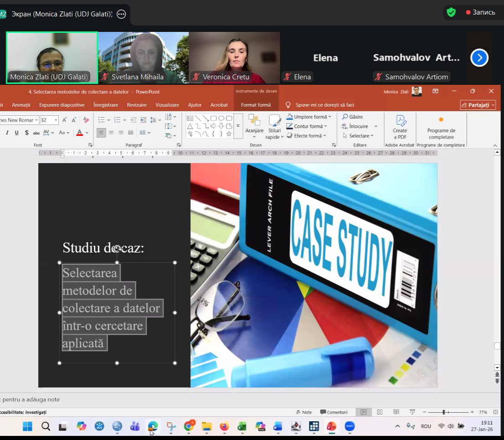The image size is (504, 440).
Task: Fit slide to current window icon
Action: [495, 412]
